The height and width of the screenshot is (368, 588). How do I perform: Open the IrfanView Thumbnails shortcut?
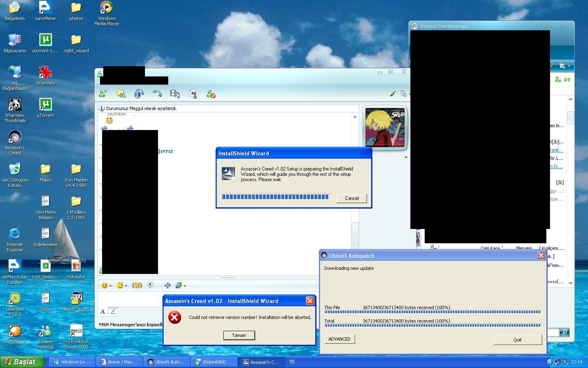[x=15, y=110]
